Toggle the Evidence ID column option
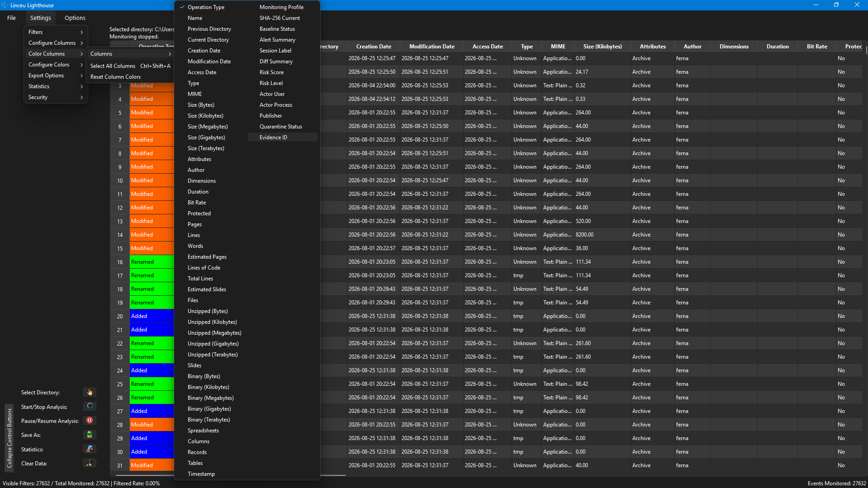868x488 pixels. (x=283, y=137)
